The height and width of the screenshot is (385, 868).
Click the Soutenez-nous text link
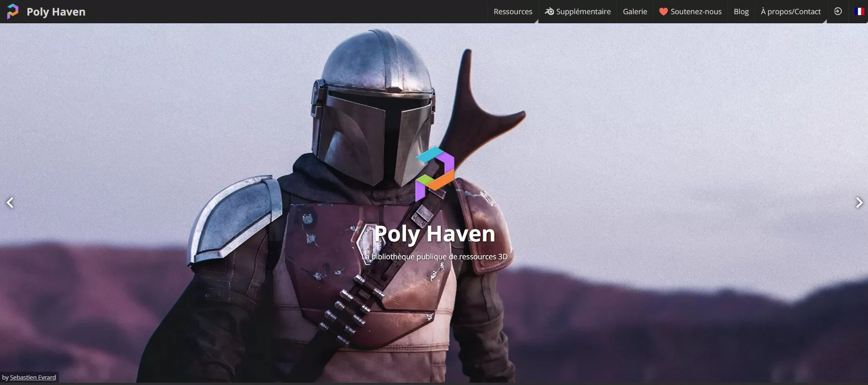point(696,11)
